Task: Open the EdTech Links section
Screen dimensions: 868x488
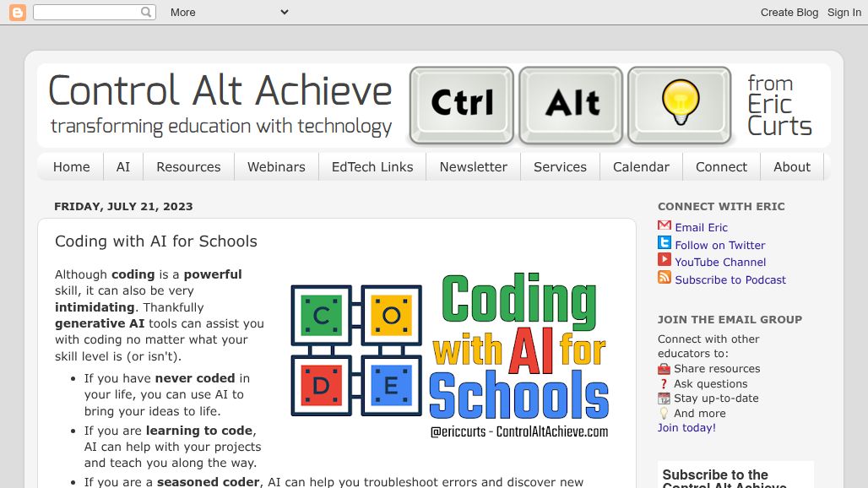Action: (x=372, y=166)
